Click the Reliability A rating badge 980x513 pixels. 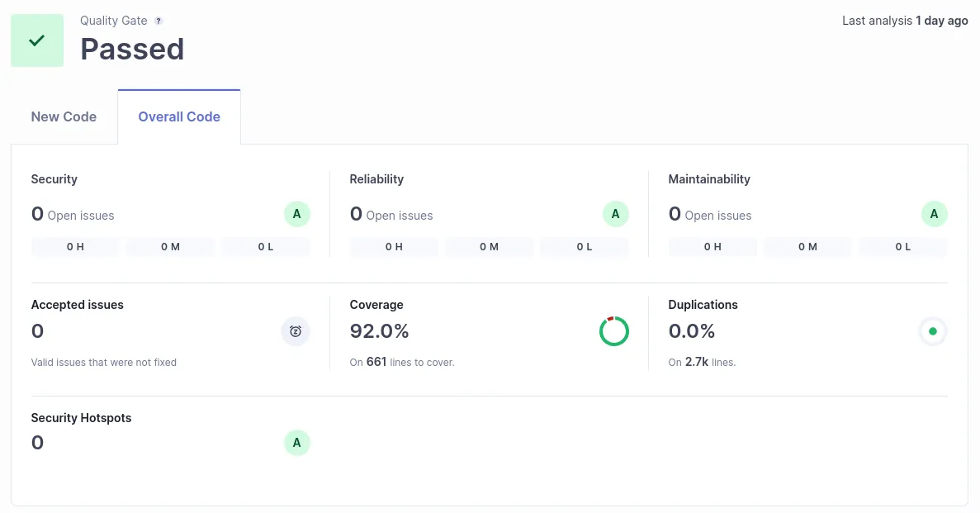616,214
